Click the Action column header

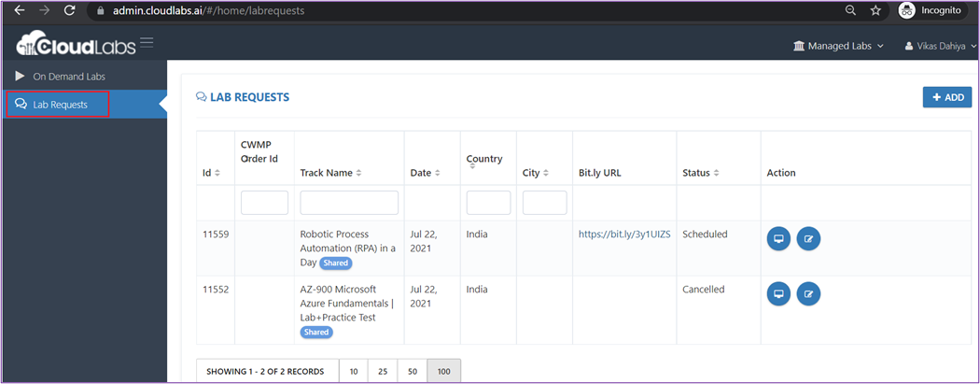[x=781, y=173]
